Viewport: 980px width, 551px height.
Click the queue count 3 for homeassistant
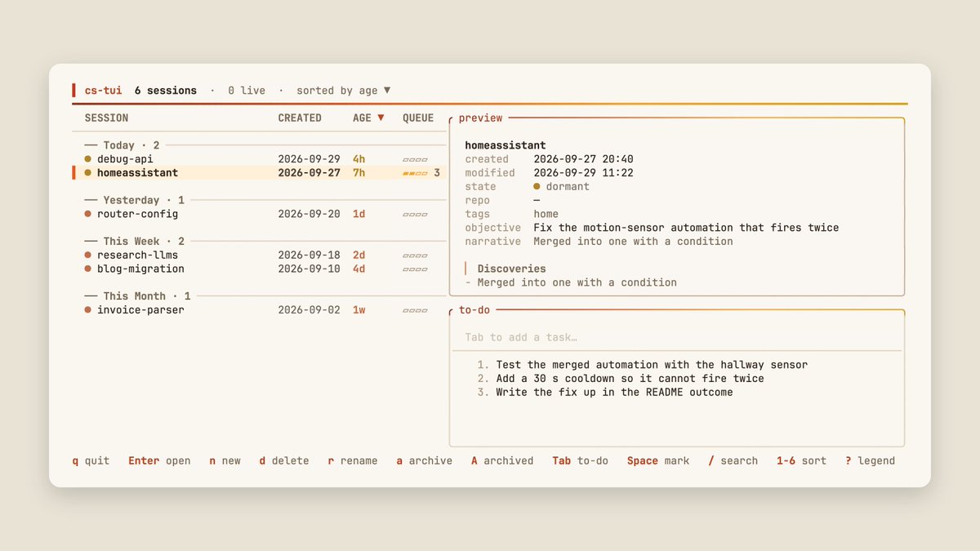coord(437,173)
